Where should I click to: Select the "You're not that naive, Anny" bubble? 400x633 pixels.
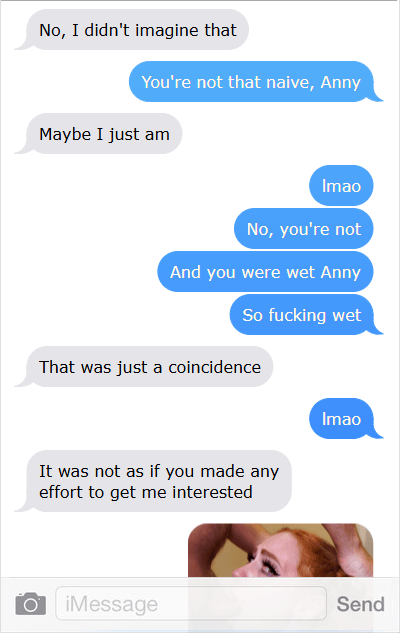point(255,82)
